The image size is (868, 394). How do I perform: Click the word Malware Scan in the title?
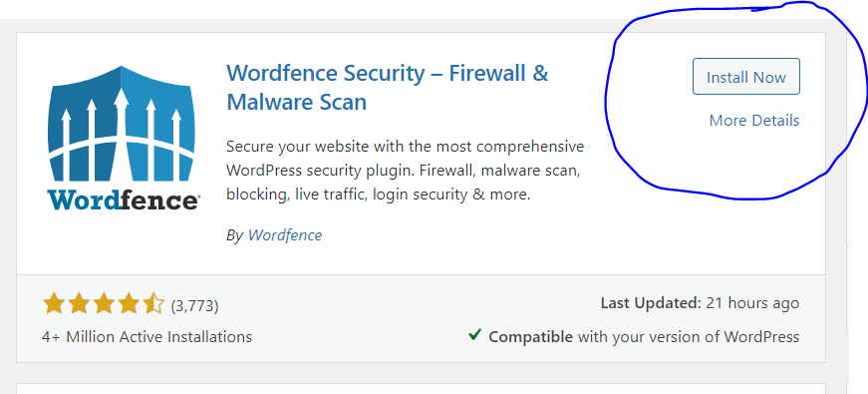click(x=296, y=102)
